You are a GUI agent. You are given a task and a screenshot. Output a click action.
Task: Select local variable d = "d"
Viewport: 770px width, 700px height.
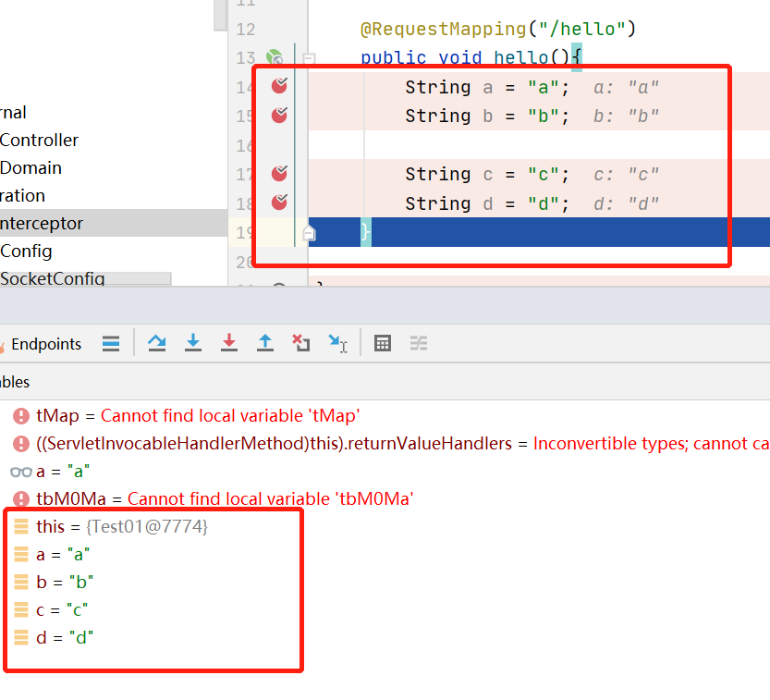point(54,638)
